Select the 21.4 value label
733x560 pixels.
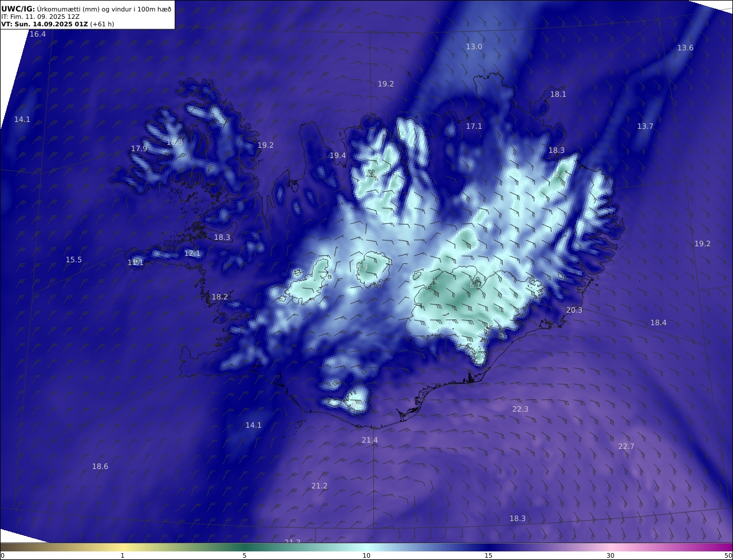[370, 440]
